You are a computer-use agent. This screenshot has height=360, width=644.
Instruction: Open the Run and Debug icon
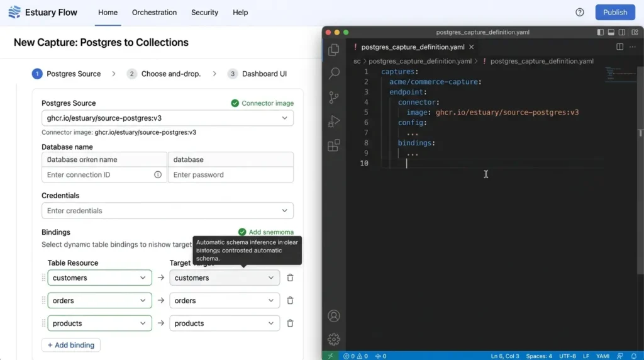coord(334,121)
